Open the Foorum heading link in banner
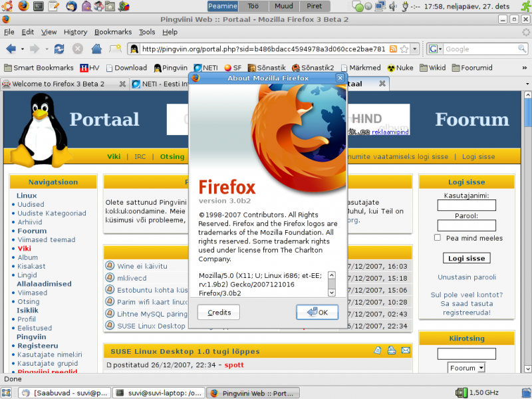This screenshot has height=399, width=532. [472, 119]
